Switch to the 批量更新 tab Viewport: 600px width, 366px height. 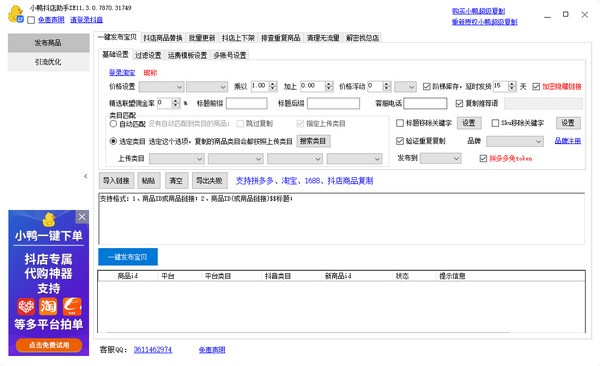[x=202, y=38]
